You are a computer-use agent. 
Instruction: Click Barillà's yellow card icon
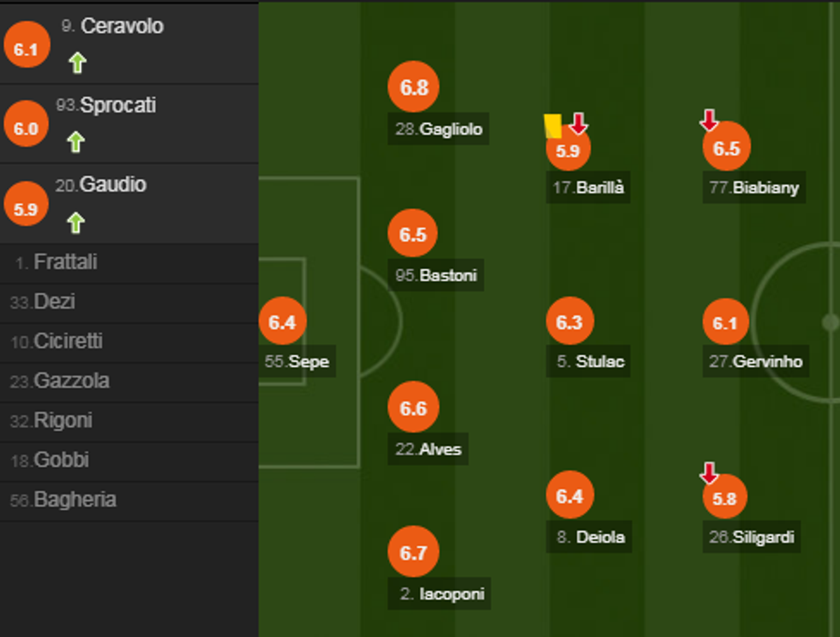pos(553,126)
